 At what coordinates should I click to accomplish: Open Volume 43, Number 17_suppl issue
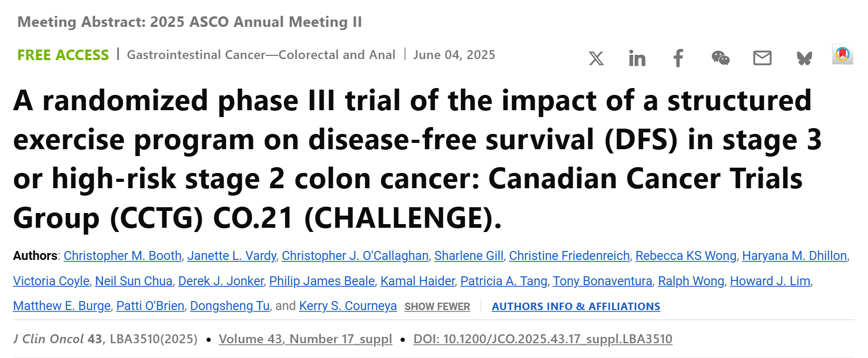click(x=305, y=339)
